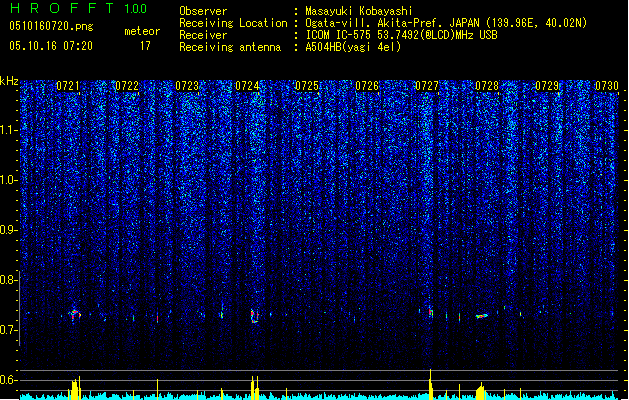This screenshot has height=400, width=629.
Task: Click the tallest yellow power spike below 0727
Action: pyautogui.click(x=430, y=384)
